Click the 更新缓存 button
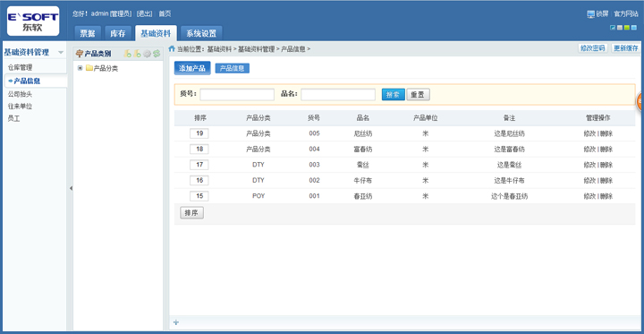The image size is (644, 334). (x=626, y=48)
